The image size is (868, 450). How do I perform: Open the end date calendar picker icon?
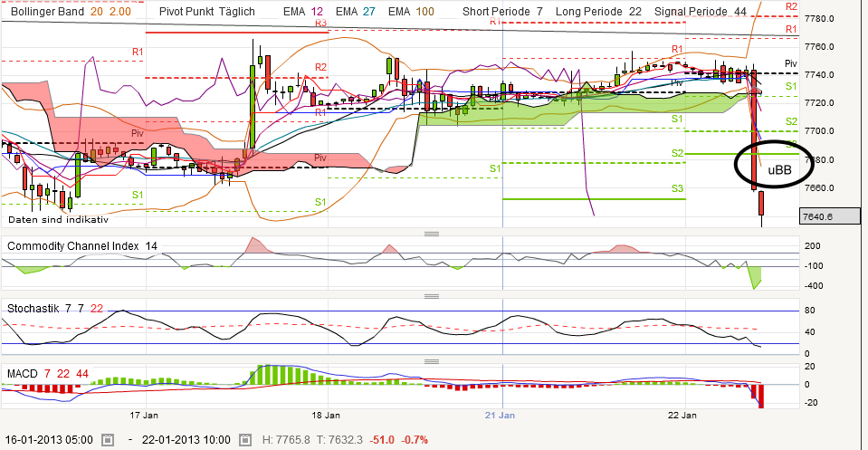tap(245, 440)
